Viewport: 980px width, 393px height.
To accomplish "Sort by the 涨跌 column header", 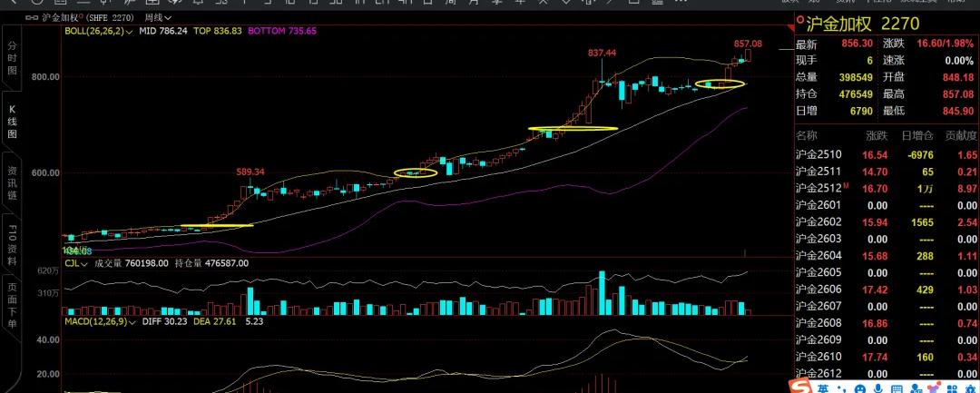I will pyautogui.click(x=877, y=135).
